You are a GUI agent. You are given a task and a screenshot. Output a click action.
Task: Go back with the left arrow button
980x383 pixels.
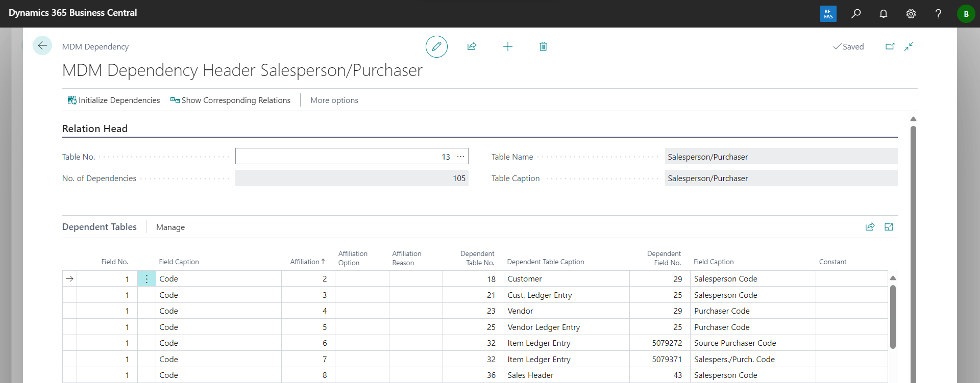[x=42, y=45]
